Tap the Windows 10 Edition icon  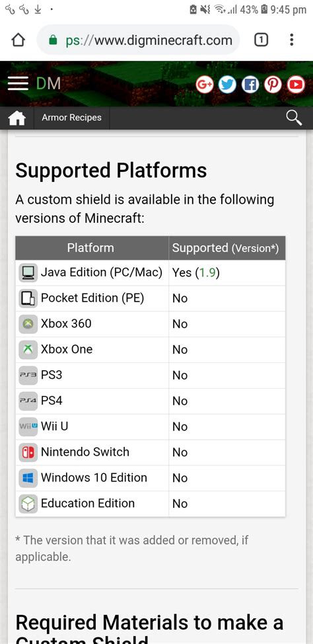coord(28,478)
